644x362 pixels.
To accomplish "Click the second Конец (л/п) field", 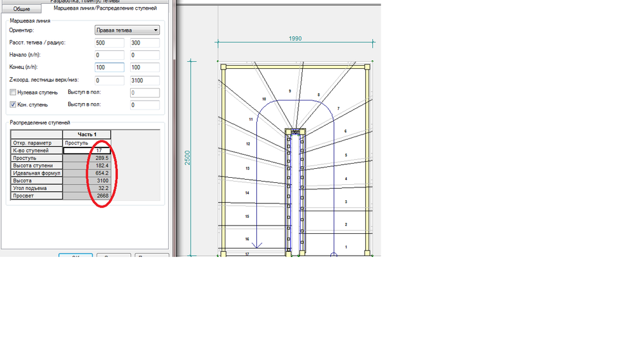I will point(144,68).
